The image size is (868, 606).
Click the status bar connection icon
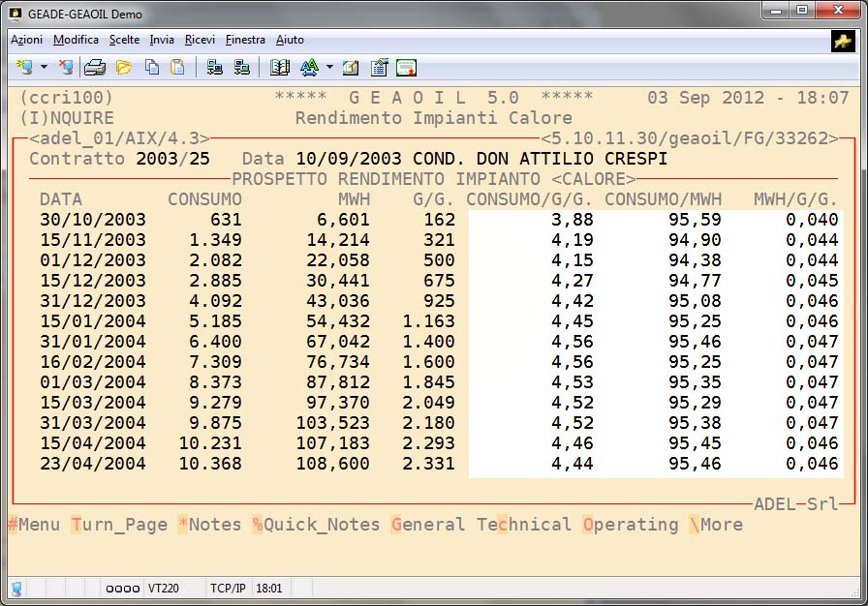click(16, 588)
